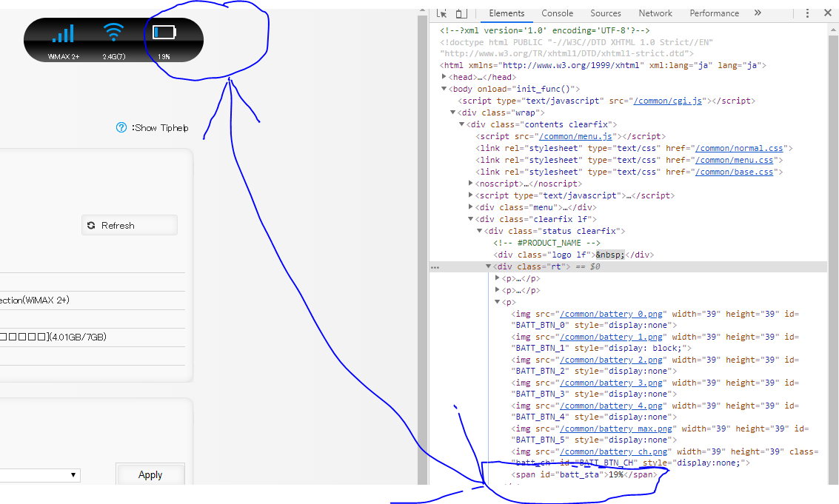
Task: Open Show Tiphelp via the question mark icon
Action: (121, 127)
